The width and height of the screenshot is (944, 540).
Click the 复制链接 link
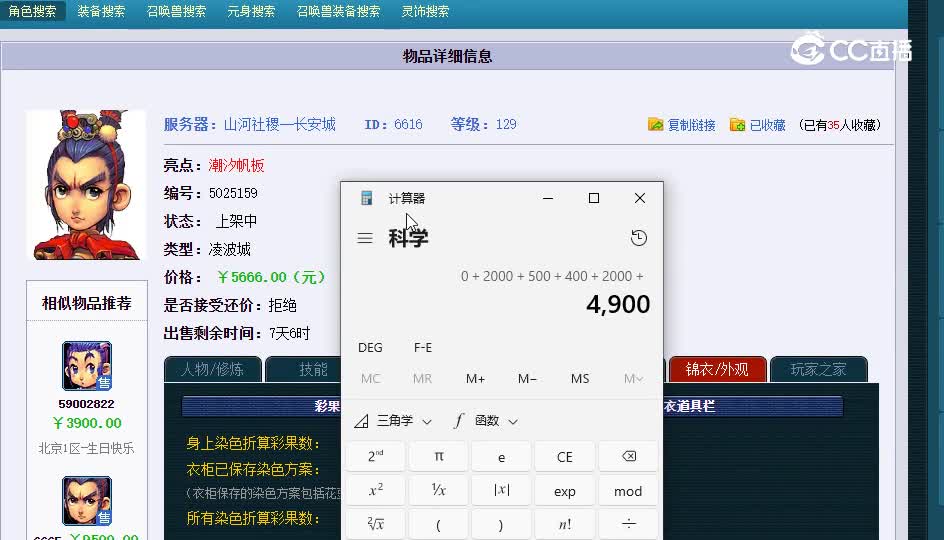pyautogui.click(x=691, y=125)
